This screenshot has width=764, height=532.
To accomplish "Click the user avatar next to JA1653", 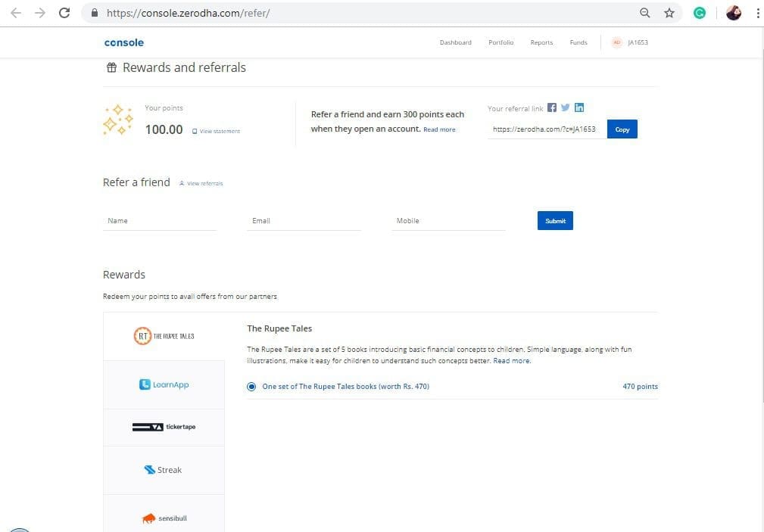I will click(617, 42).
